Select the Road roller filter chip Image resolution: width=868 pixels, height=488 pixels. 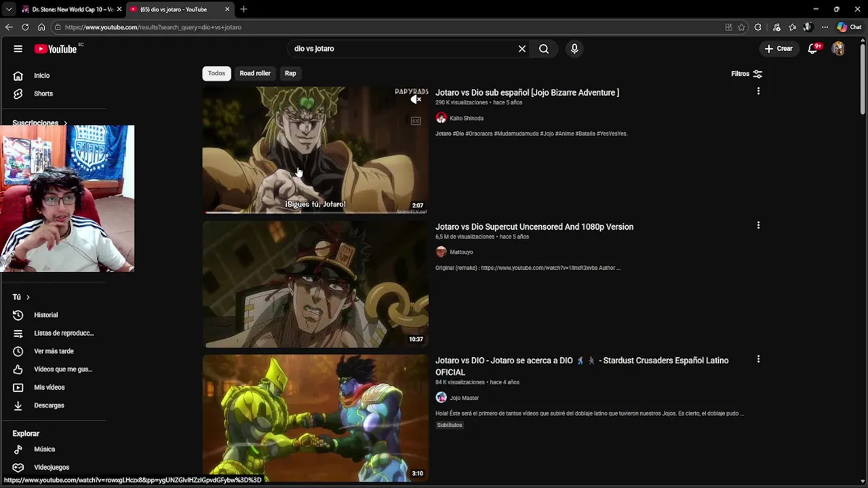pos(255,73)
